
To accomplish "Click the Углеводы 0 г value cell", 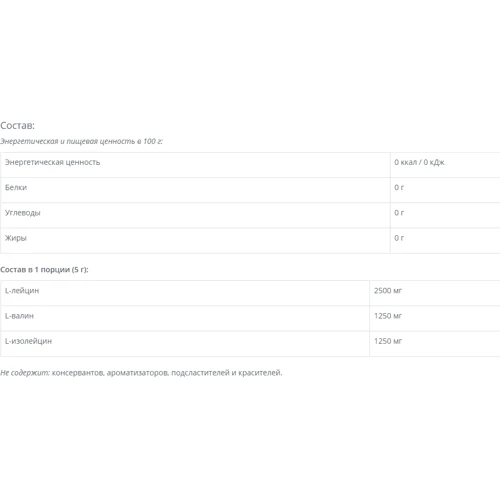I will (x=399, y=213).
